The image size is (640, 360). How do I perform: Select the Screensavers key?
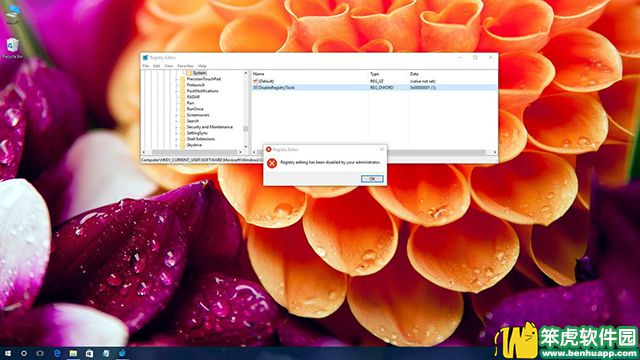(x=198, y=115)
